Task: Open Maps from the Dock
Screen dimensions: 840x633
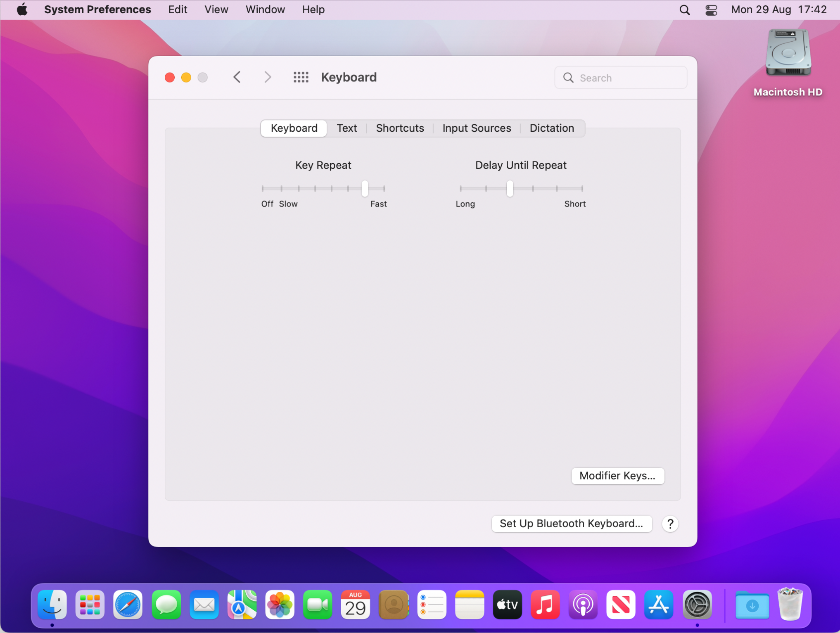Action: 242,605
